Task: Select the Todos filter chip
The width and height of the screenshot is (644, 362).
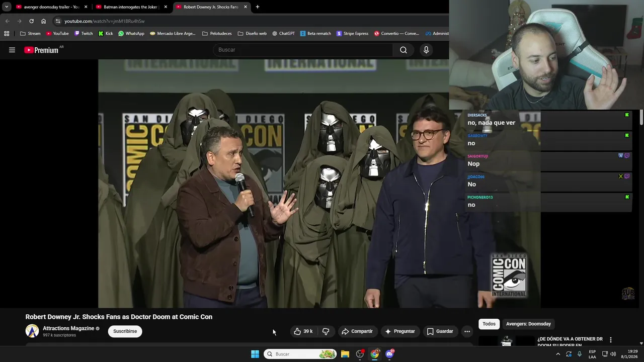Action: point(489,324)
